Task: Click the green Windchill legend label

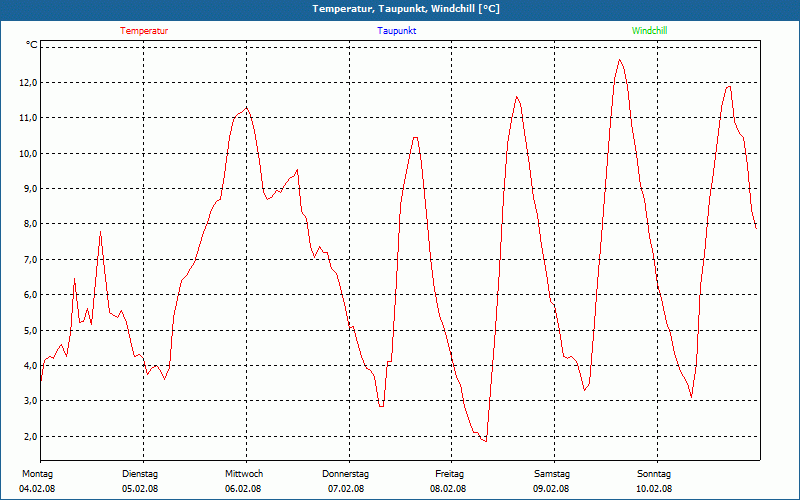Action: 649,31
